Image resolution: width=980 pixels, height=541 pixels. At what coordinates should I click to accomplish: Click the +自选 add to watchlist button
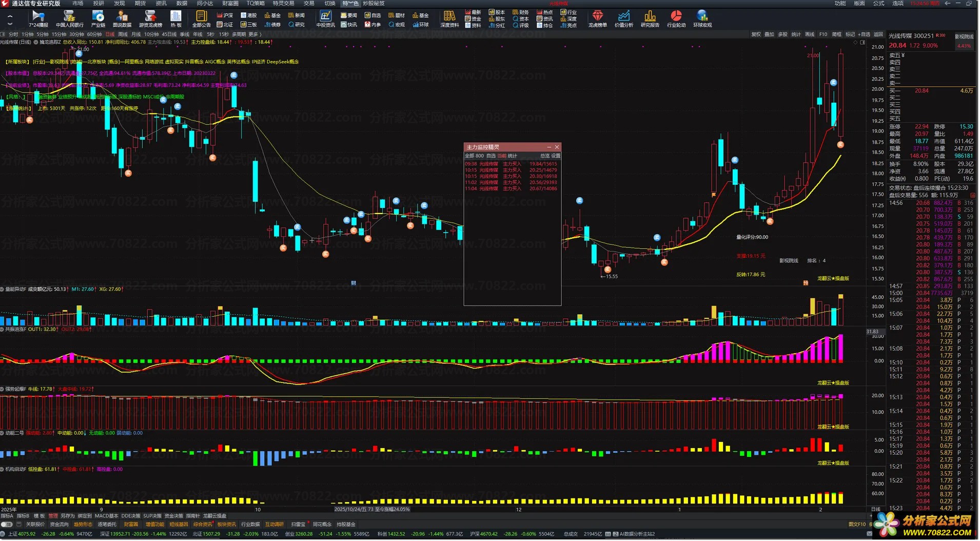tap(865, 34)
